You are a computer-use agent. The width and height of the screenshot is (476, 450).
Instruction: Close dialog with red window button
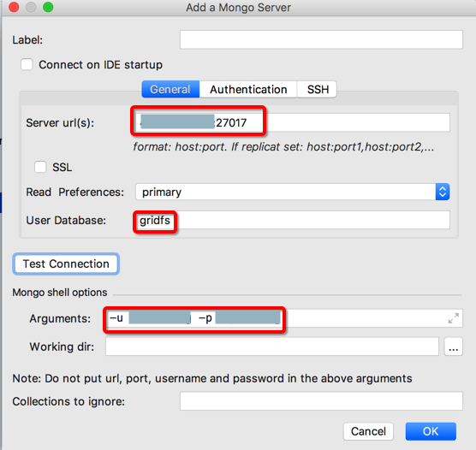pyautogui.click(x=14, y=7)
